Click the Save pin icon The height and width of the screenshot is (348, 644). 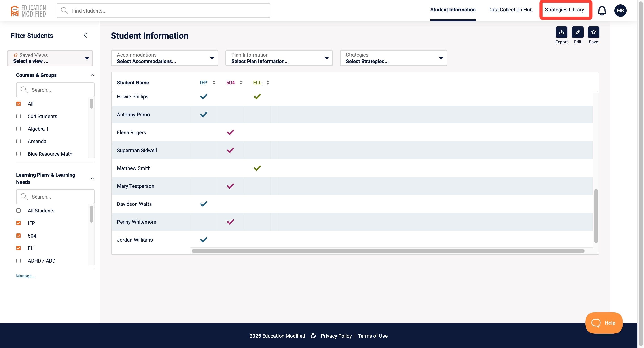[x=593, y=32]
